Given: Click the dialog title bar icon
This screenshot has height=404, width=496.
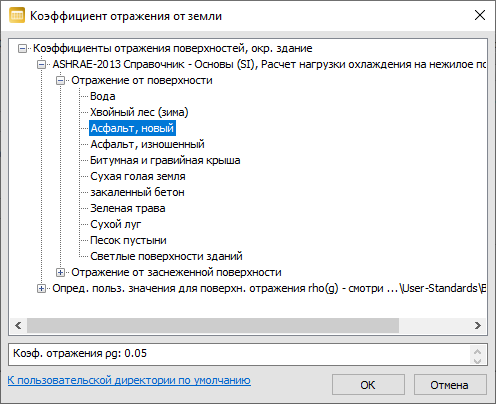Looking at the screenshot, I should click(17, 16).
